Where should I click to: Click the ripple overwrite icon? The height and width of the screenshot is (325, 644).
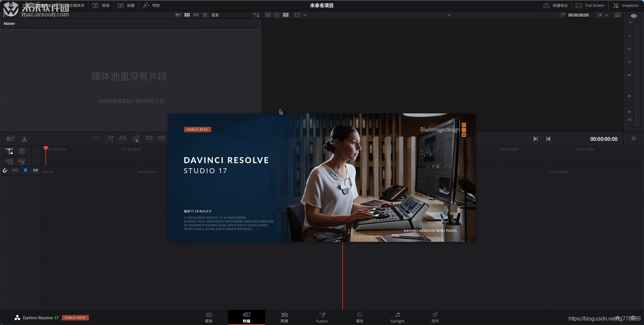point(122,139)
